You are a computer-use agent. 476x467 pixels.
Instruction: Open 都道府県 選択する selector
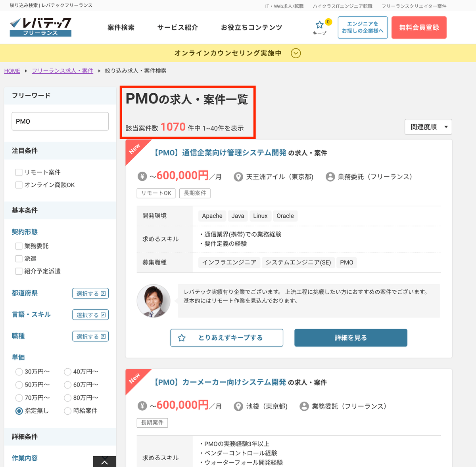click(90, 293)
